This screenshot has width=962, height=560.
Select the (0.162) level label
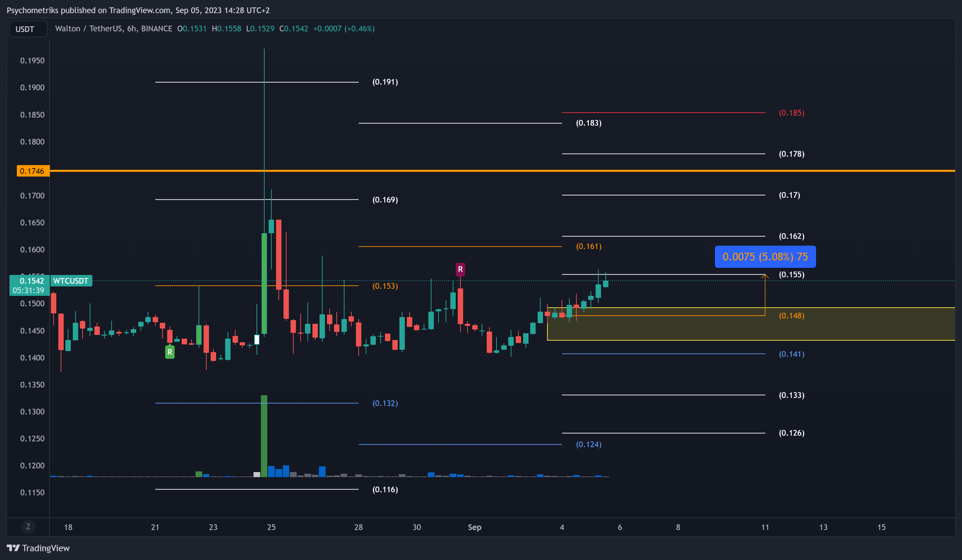(x=791, y=236)
